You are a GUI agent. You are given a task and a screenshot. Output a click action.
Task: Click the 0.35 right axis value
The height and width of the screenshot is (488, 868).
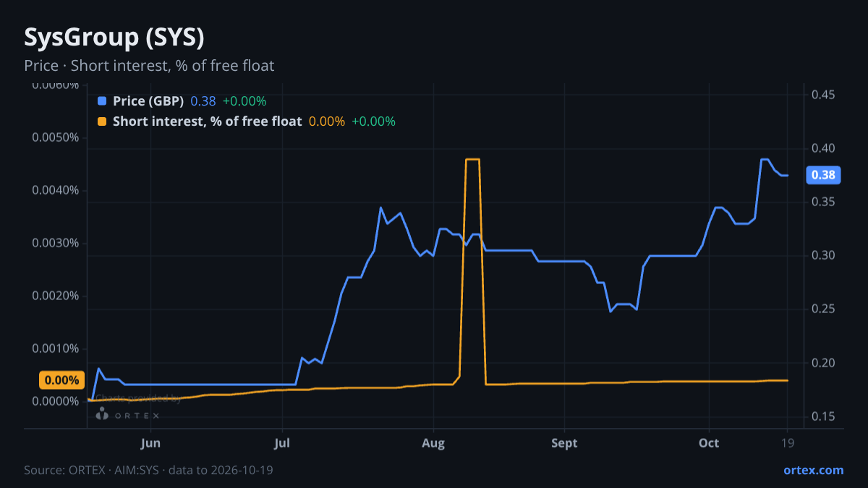coord(823,202)
